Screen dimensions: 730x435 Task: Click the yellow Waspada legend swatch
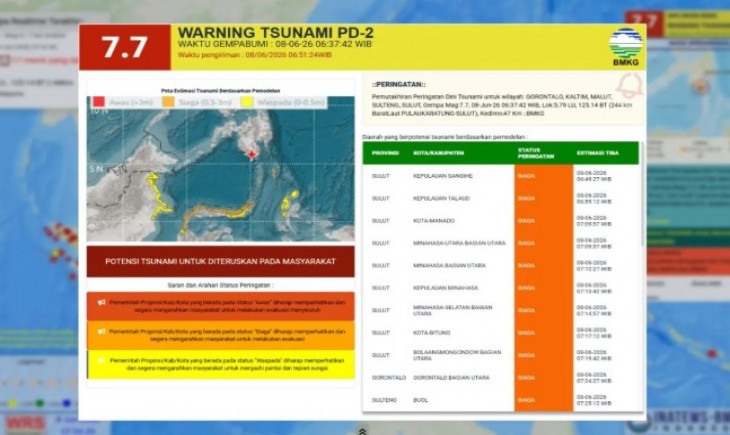coord(247,102)
